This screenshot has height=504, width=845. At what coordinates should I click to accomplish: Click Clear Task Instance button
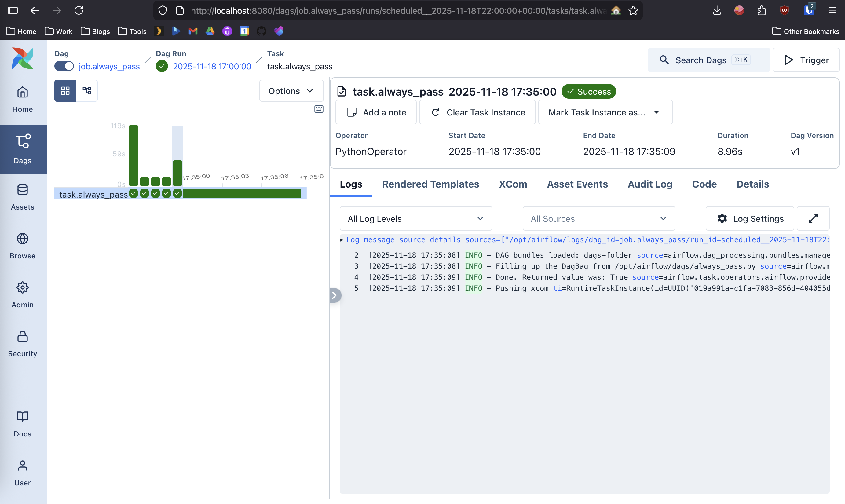pos(477,112)
